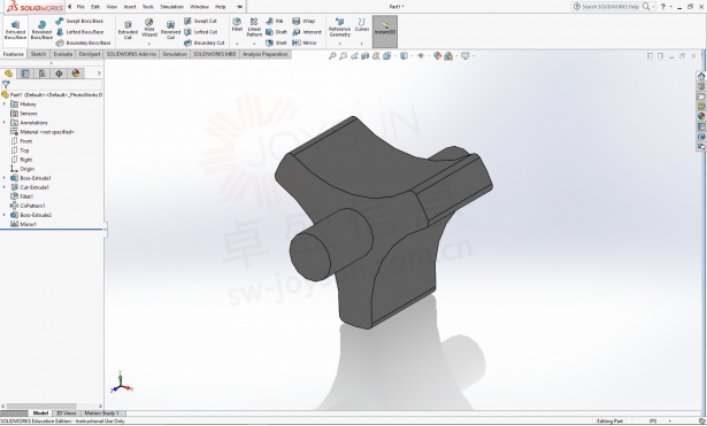Select the Mirror feature tool
707x426 pixels.
coord(304,43)
